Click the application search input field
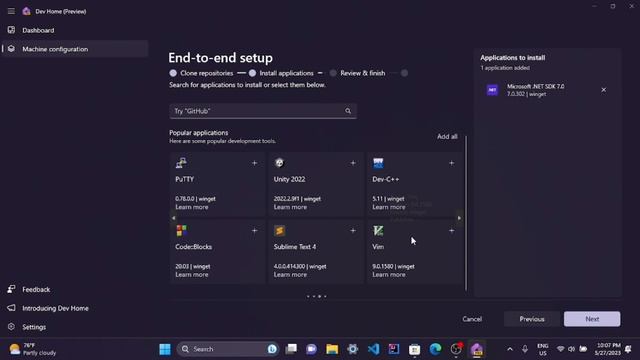 click(263, 111)
